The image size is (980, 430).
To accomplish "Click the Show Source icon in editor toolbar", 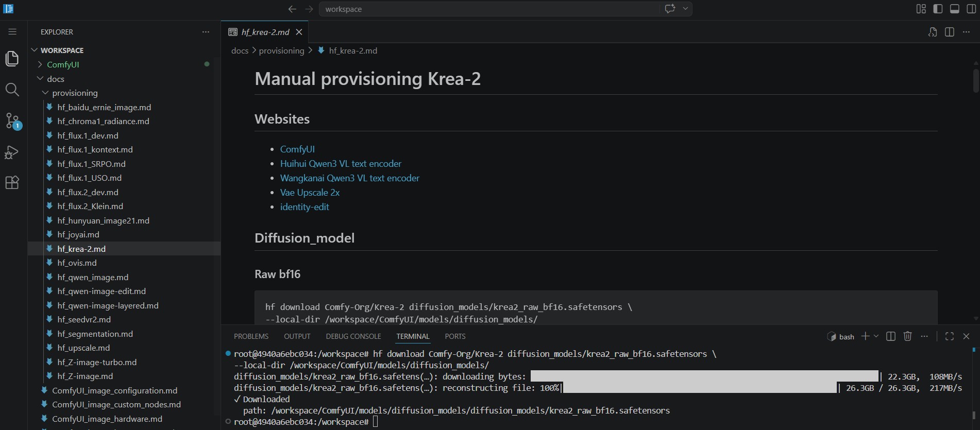I will [x=933, y=32].
